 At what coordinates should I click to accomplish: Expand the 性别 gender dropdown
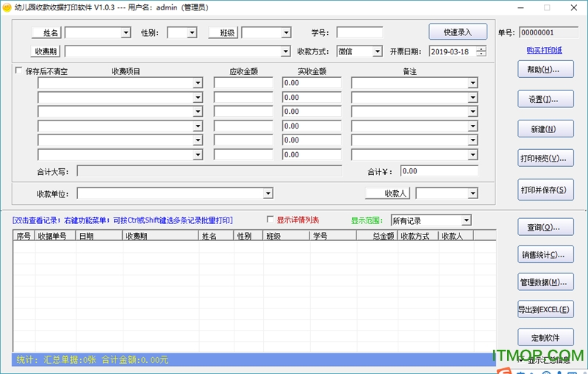tap(192, 33)
